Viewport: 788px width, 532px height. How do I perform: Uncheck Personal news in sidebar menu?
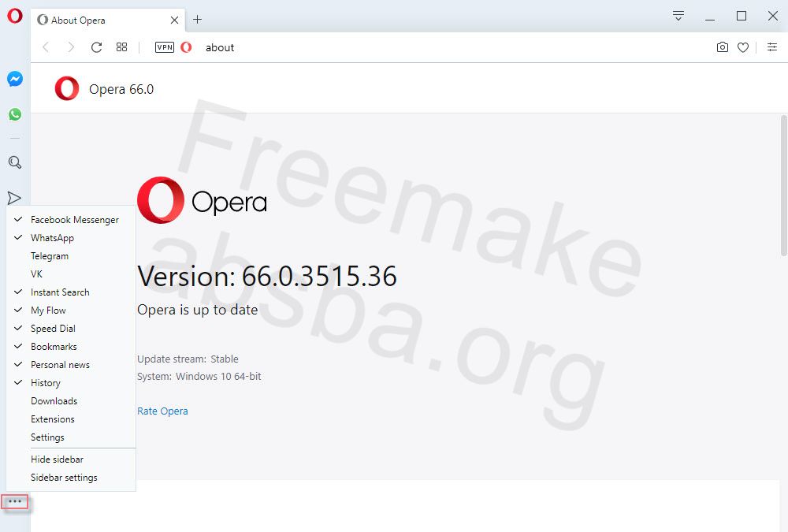[x=71, y=365]
